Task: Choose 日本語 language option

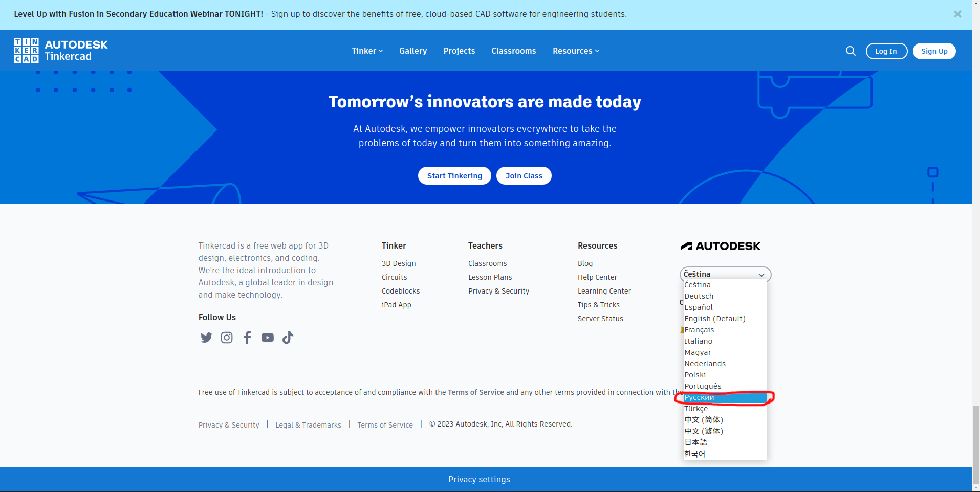Action: click(x=725, y=442)
